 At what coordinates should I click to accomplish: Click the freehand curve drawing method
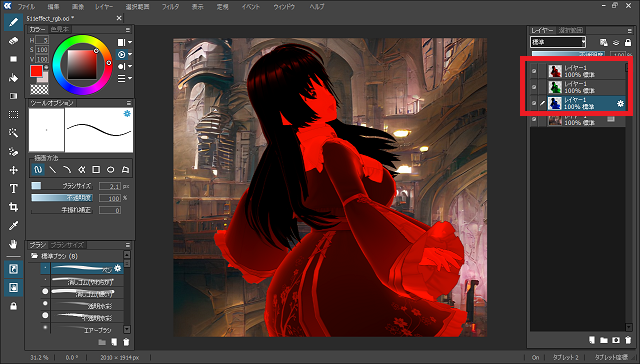pyautogui.click(x=38, y=170)
